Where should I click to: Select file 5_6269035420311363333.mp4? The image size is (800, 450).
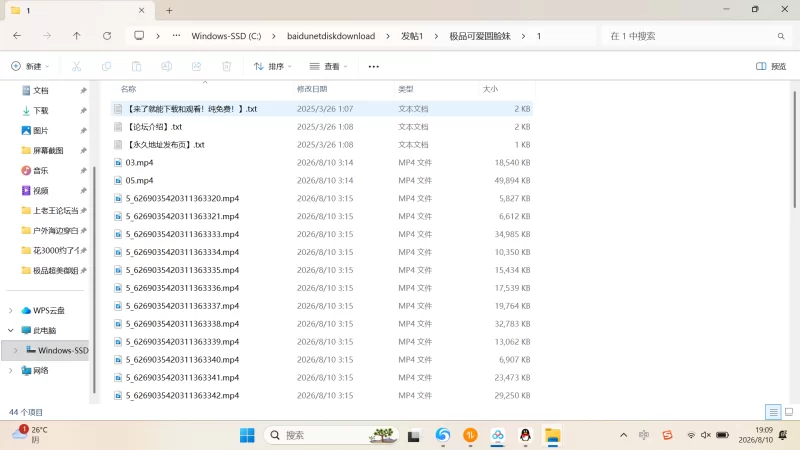click(x=322, y=234)
